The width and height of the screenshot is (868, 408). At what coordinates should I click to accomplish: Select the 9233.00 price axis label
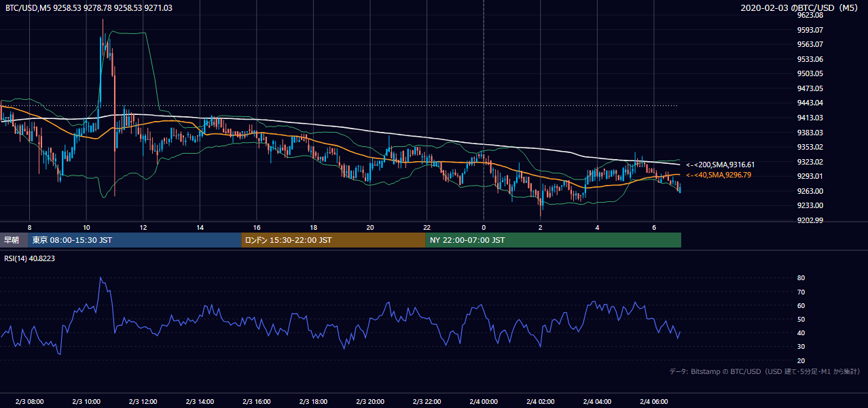[x=810, y=205]
